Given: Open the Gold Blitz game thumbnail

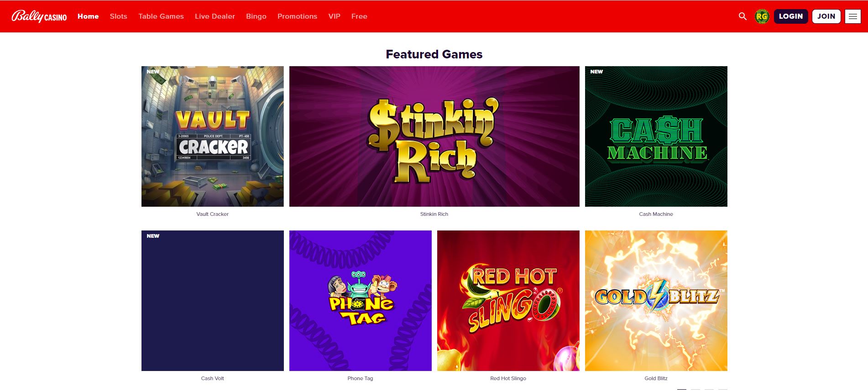Looking at the screenshot, I should point(656,301).
